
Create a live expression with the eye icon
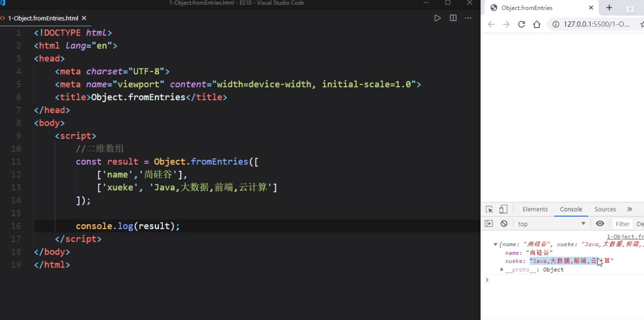click(600, 223)
